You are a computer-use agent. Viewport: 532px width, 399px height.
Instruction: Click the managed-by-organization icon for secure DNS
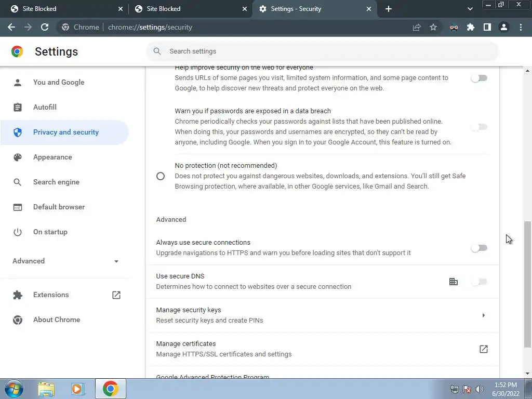pyautogui.click(x=453, y=282)
